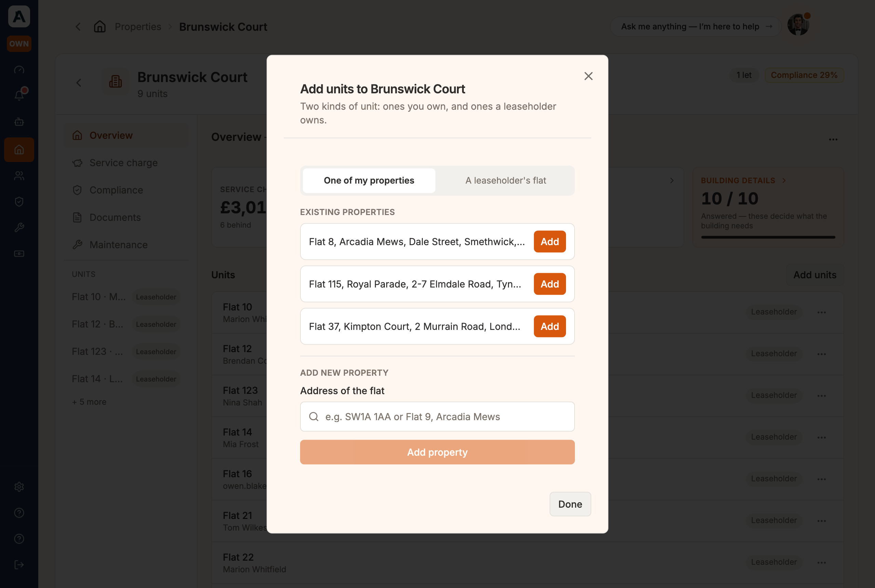Toggle the OWN mode badge in the sidebar
The image size is (875, 588).
tap(19, 43)
